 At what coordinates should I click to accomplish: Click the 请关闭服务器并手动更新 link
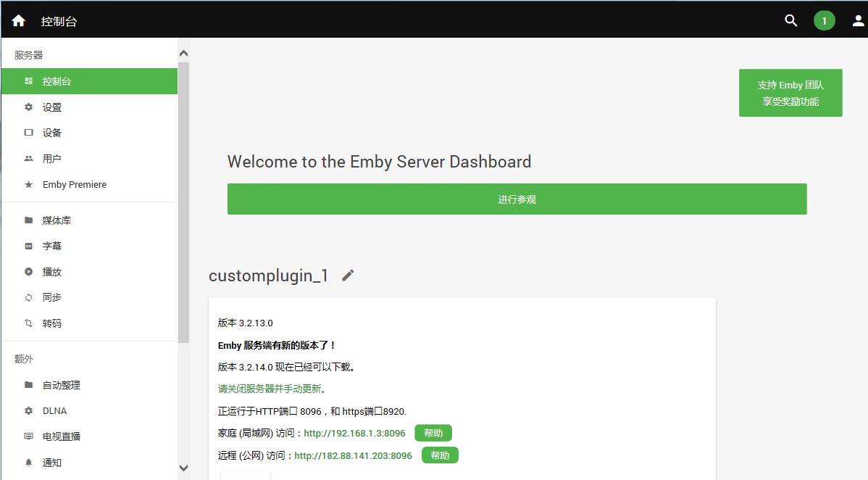pyautogui.click(x=272, y=389)
